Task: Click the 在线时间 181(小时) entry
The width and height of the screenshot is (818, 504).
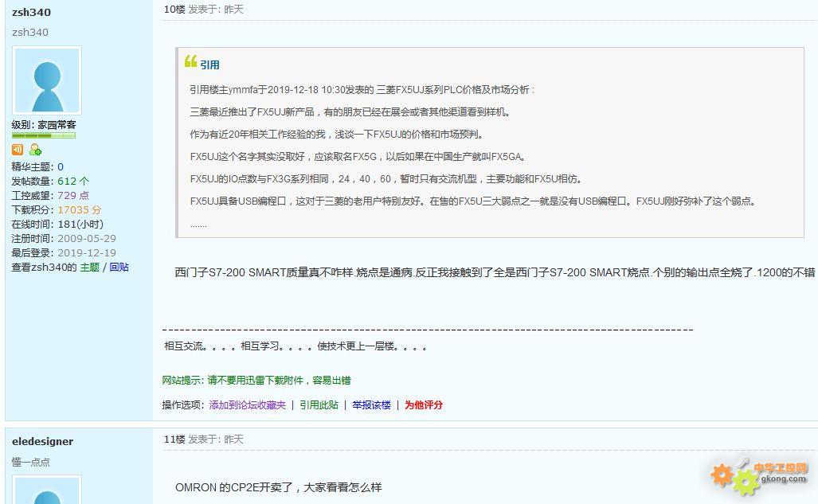Action: pos(57,224)
